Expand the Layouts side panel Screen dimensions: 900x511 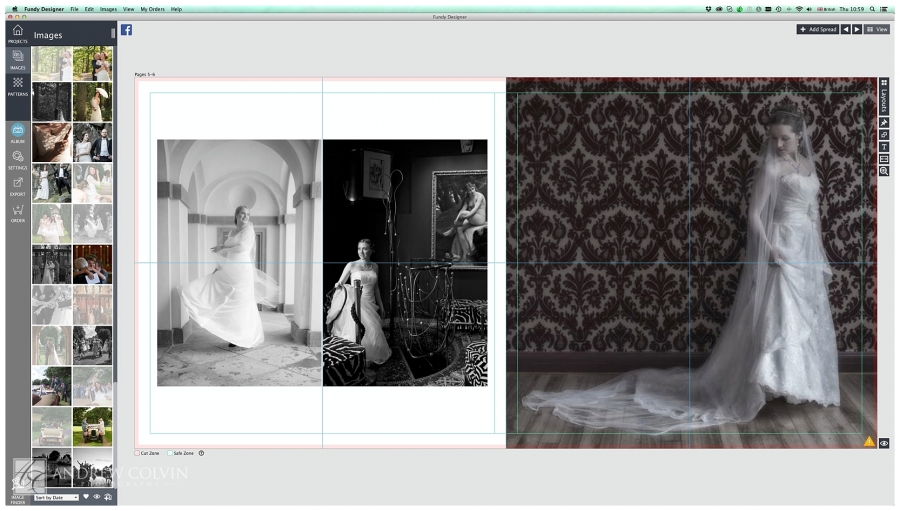[884, 96]
